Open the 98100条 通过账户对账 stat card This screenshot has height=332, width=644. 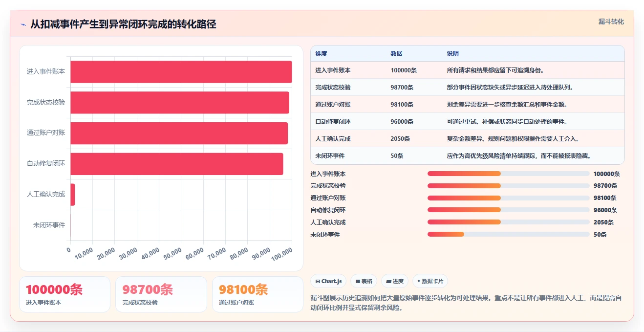pyautogui.click(x=258, y=294)
